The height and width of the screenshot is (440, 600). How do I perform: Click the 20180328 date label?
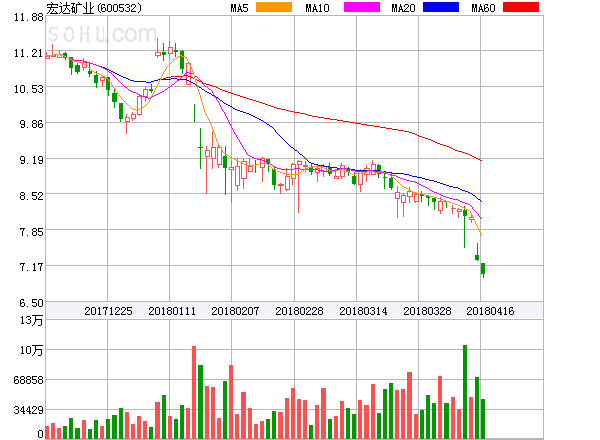click(427, 311)
